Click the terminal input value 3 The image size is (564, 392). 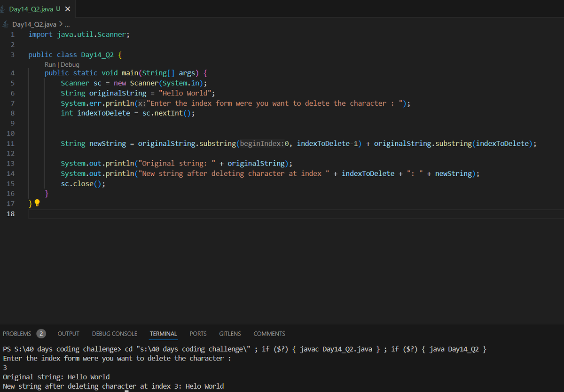5,368
